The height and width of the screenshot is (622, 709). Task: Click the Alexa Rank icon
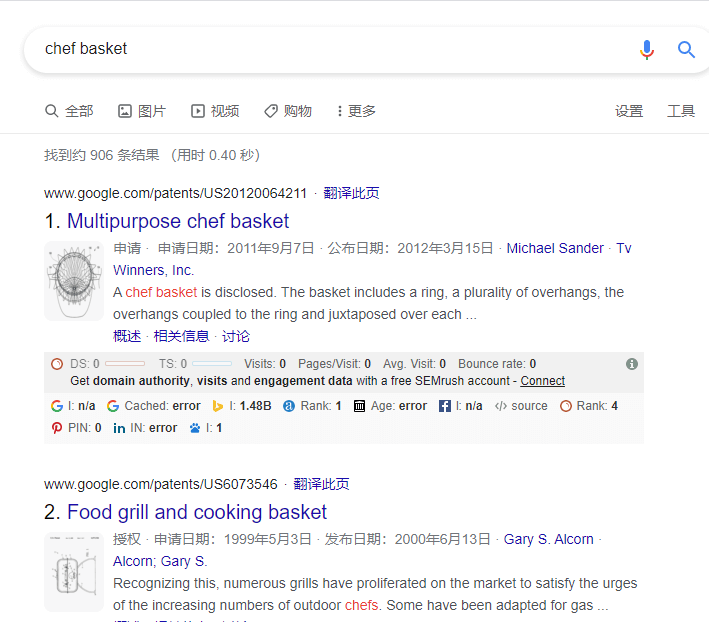(x=289, y=406)
